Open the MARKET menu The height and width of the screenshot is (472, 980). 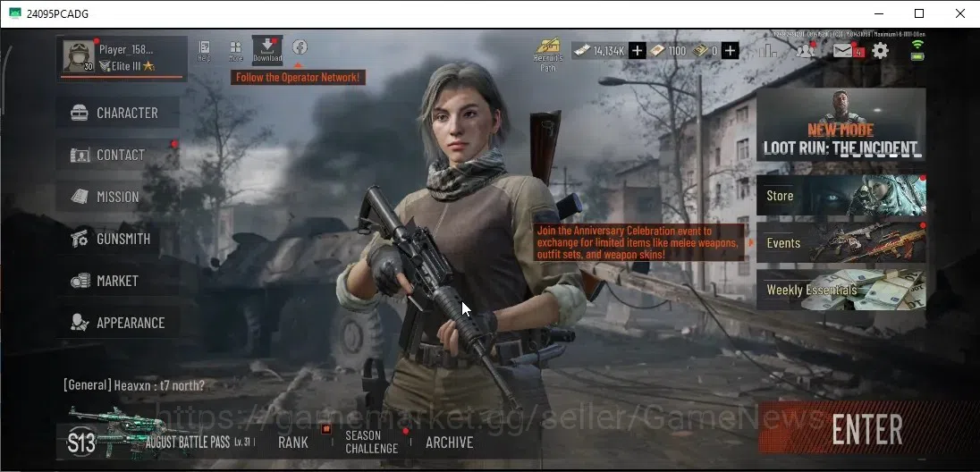(x=118, y=281)
